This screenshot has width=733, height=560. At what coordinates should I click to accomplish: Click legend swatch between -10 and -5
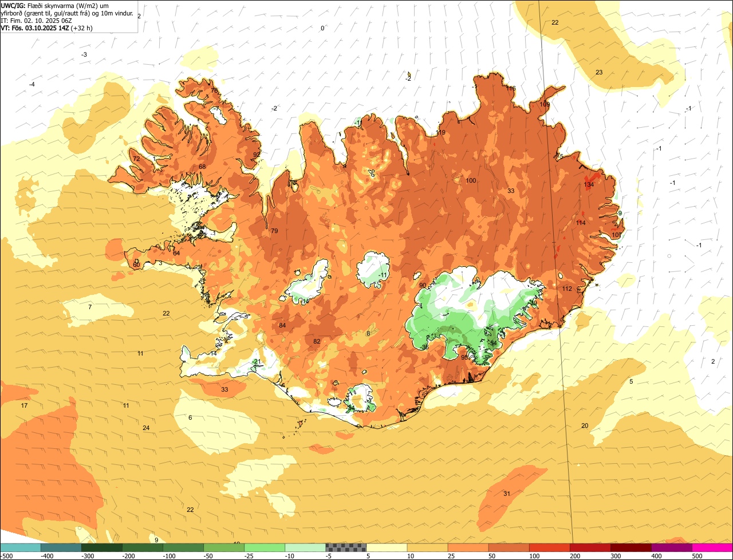pyautogui.click(x=305, y=547)
